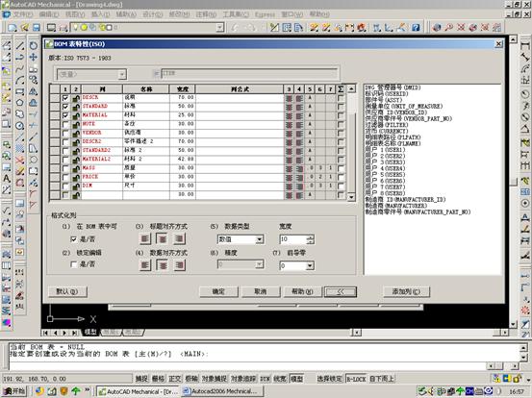Screen dimensions: 532x398
Task: Open the 文件(F) menu
Action: (23, 14)
